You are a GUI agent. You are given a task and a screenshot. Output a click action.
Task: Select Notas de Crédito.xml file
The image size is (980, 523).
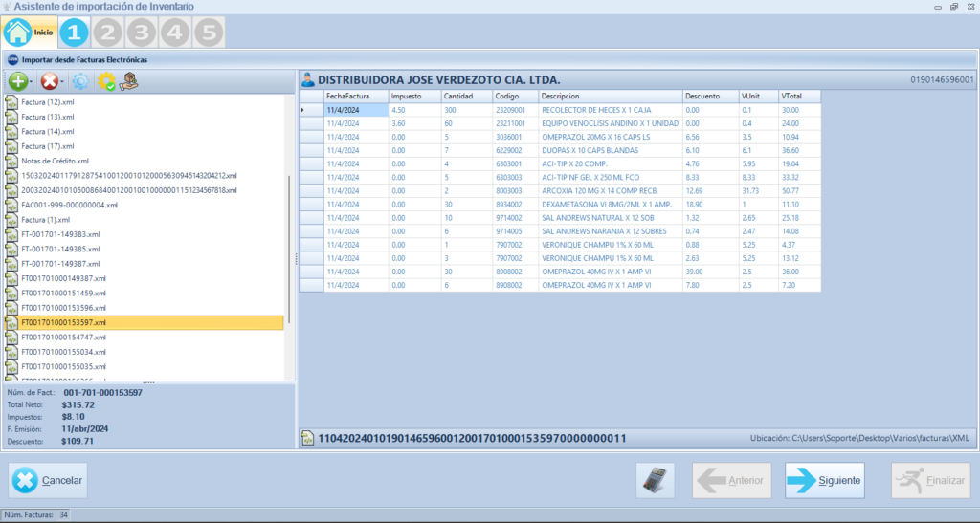55,161
